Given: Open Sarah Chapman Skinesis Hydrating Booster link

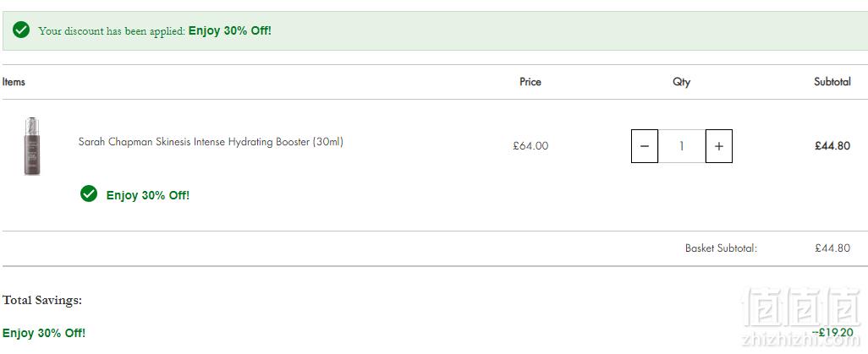Looking at the screenshot, I should [x=211, y=142].
